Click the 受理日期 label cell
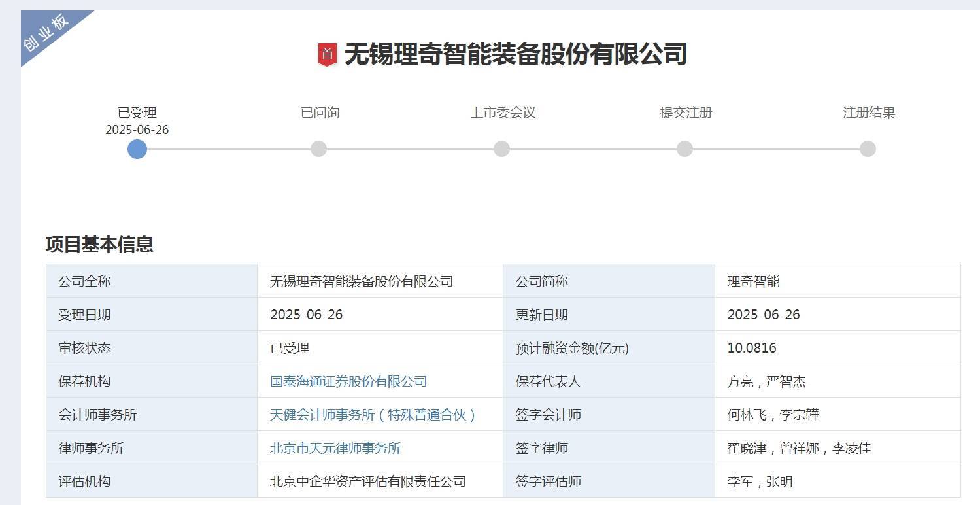The height and width of the screenshot is (505, 980). (152, 315)
